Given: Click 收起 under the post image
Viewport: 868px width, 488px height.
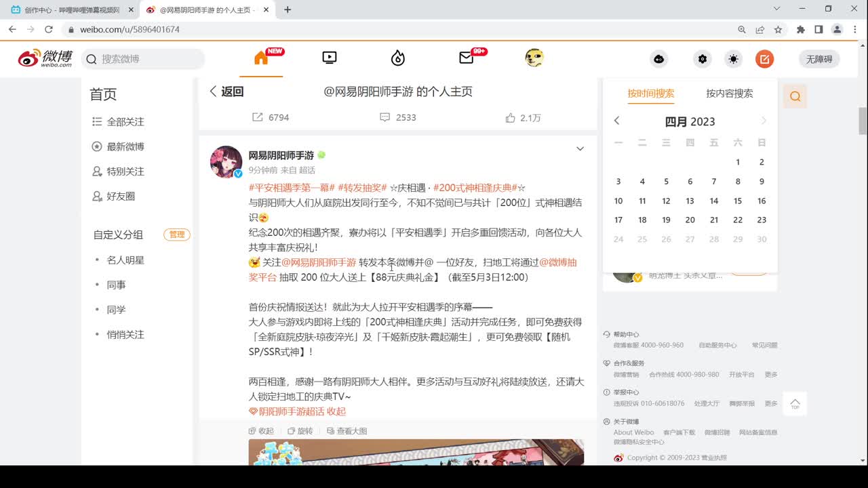Looking at the screenshot, I should tap(261, 431).
